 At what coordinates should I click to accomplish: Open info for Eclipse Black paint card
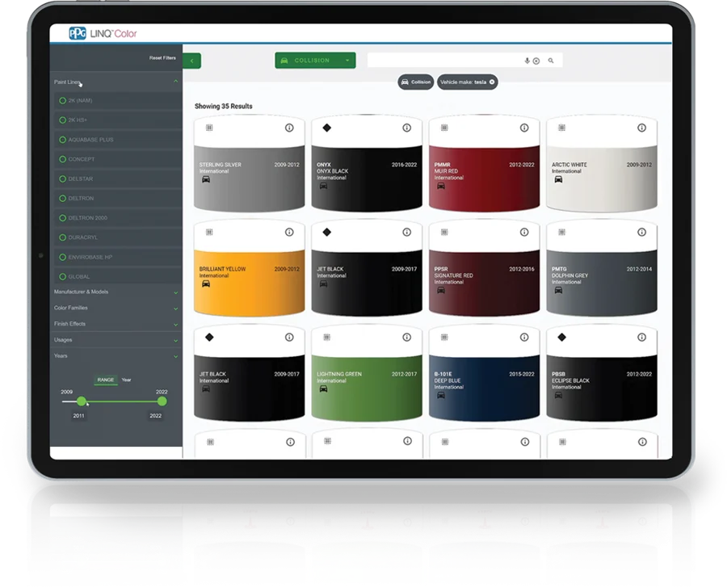click(641, 337)
